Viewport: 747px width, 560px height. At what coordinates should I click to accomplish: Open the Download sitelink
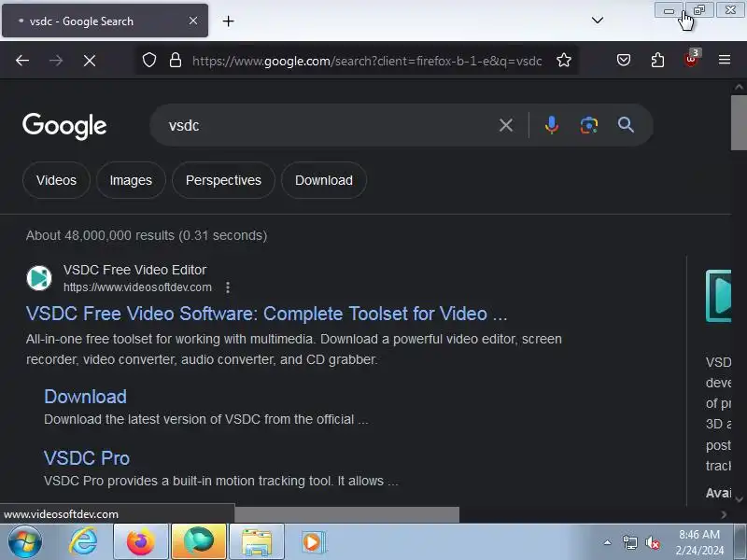[85, 397]
